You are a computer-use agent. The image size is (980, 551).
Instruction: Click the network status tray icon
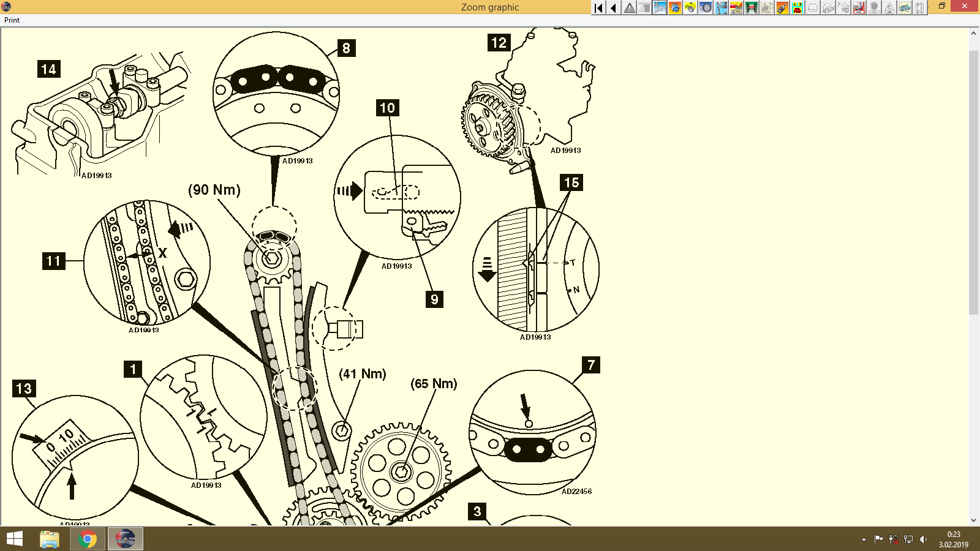coord(909,539)
